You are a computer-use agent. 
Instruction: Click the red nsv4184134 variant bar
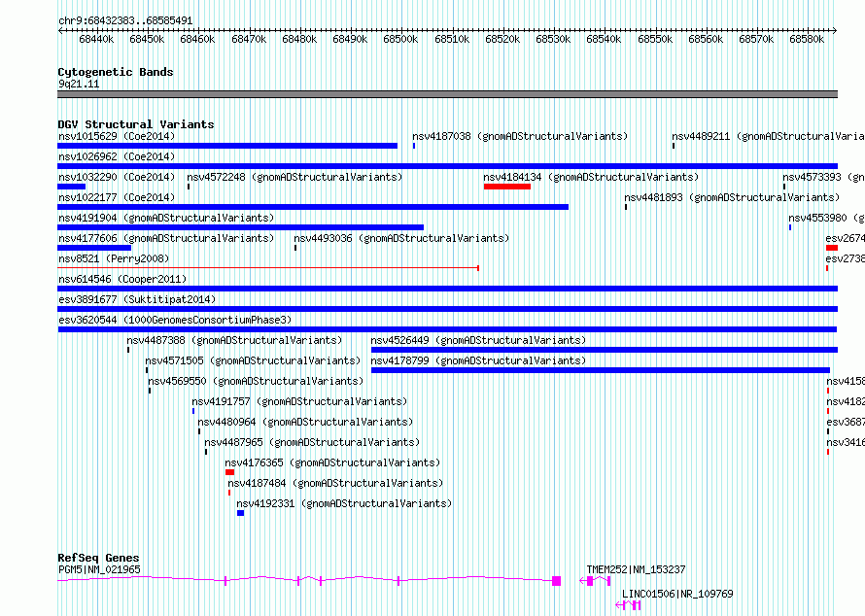(x=507, y=187)
